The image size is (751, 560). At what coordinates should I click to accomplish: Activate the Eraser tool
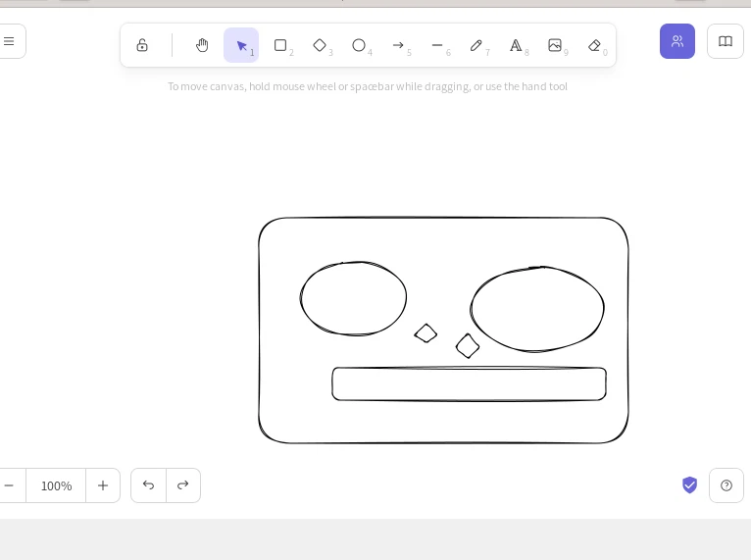point(594,45)
